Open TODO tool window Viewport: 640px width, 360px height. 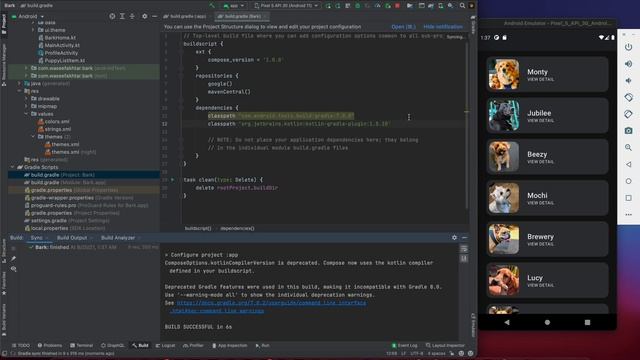click(21, 345)
